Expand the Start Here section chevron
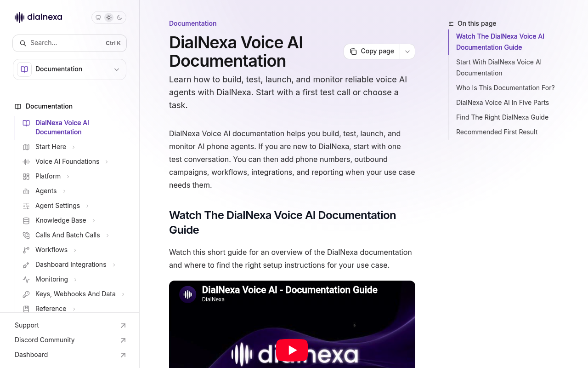The height and width of the screenshot is (368, 588). pyautogui.click(x=73, y=147)
